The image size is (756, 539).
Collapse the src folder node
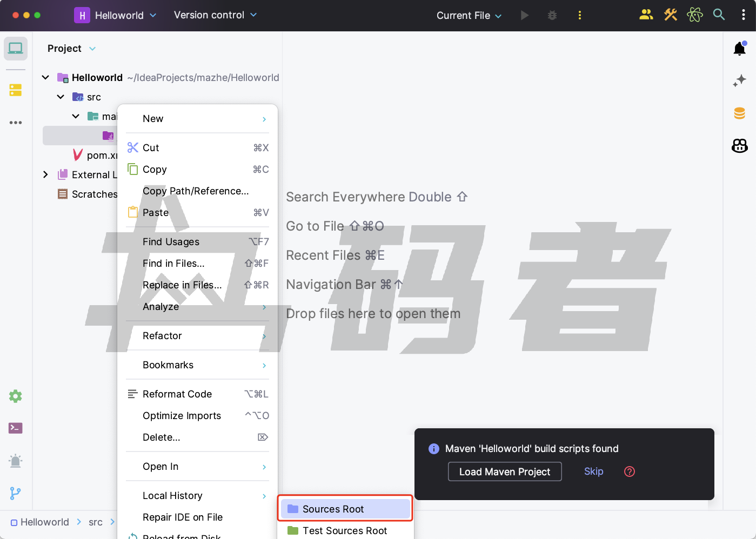(61, 97)
